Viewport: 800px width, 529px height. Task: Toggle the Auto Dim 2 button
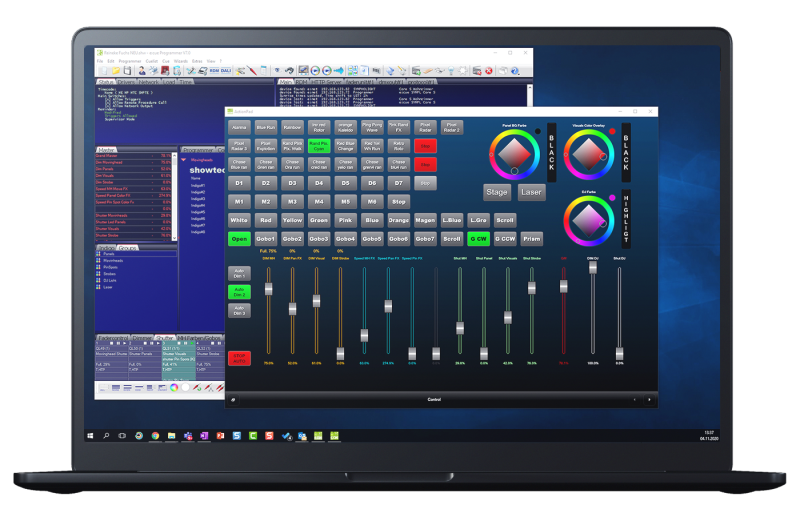click(x=240, y=291)
